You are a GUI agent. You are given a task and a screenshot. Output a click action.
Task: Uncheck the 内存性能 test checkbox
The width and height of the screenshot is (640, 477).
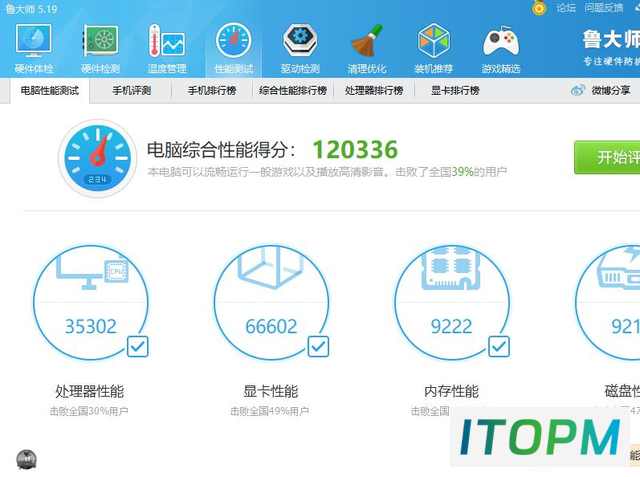[499, 346]
